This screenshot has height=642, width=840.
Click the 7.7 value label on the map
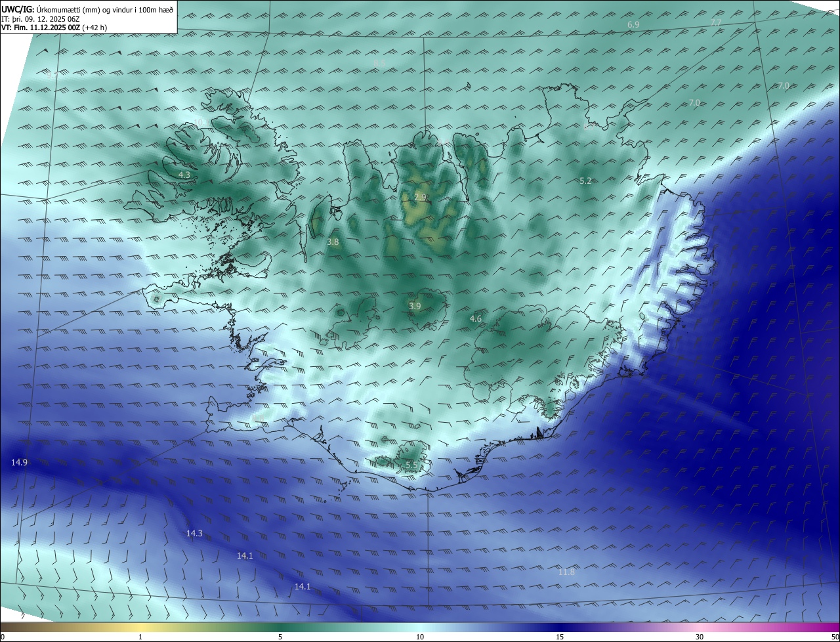pos(716,22)
